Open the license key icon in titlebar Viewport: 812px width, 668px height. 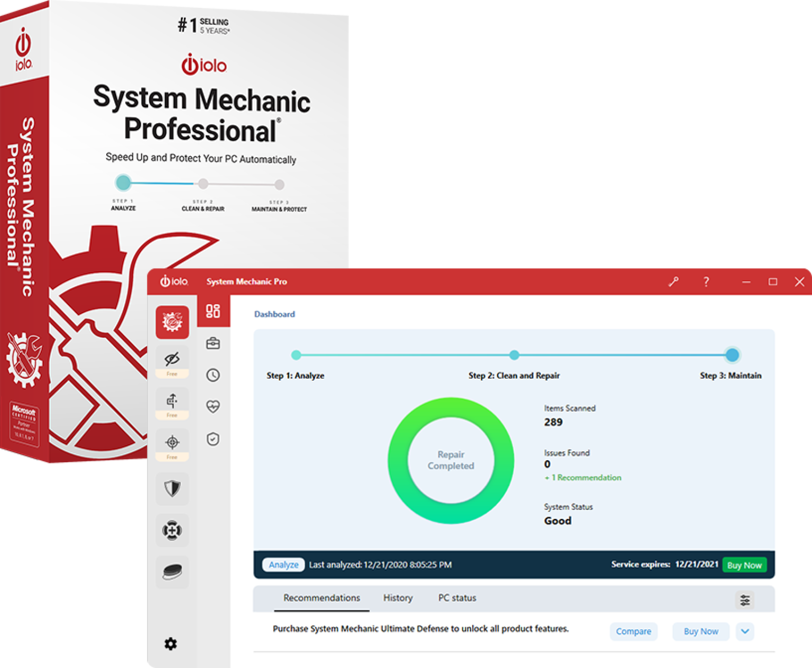673,282
